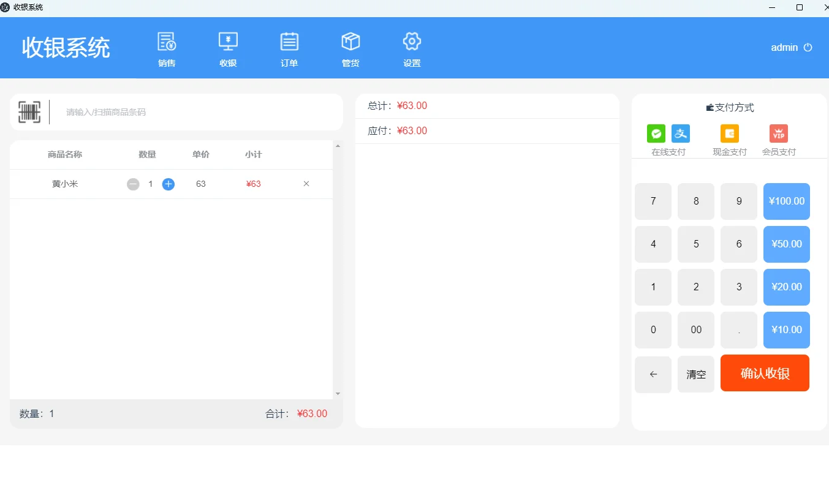Click the barcode scanner icon

[x=29, y=112]
